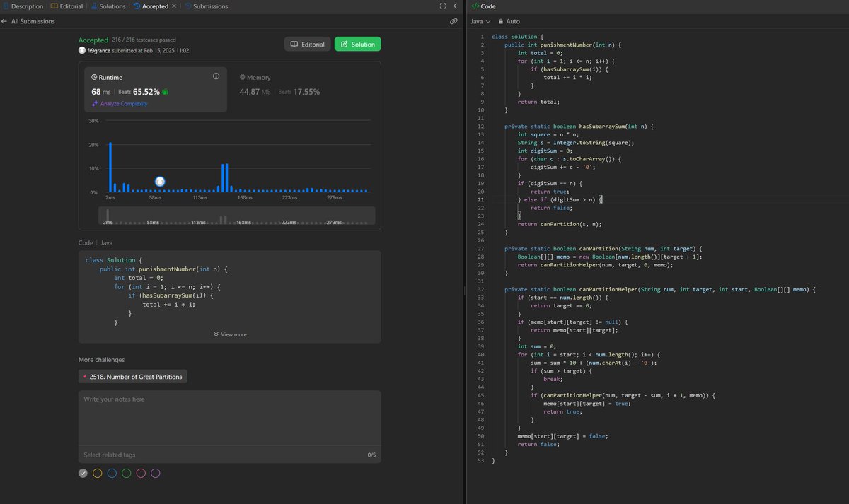Viewport: 849px width, 504px height.
Task: Click the fr9grance avatar
Action: coord(82,51)
